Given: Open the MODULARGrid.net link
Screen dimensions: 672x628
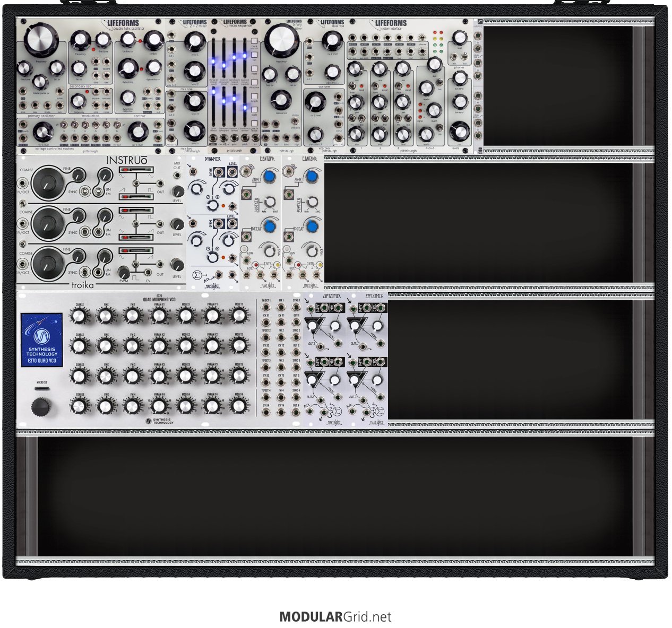Looking at the screenshot, I should (x=335, y=617).
